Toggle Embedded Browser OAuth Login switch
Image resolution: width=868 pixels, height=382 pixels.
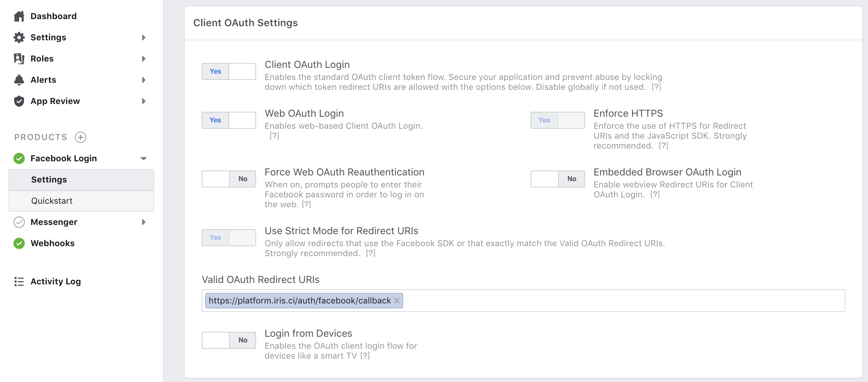[558, 179]
